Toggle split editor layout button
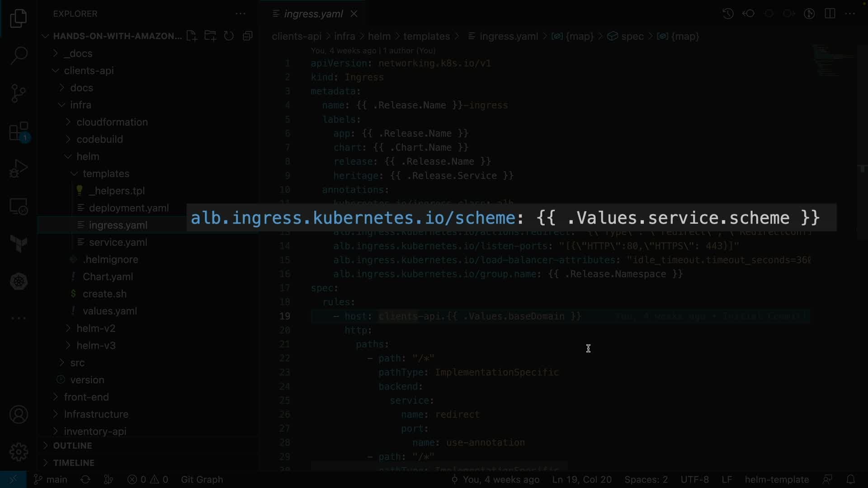The height and width of the screenshot is (488, 868). pos(830,14)
